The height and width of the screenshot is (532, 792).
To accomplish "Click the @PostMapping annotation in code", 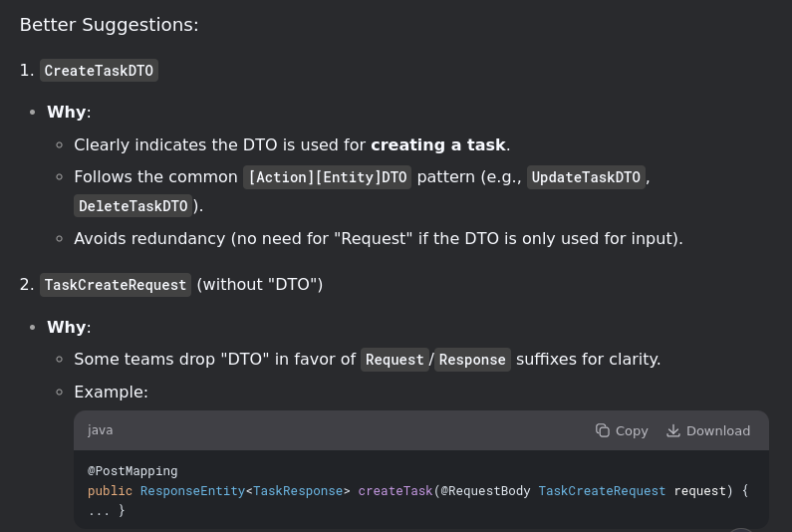I will pyautogui.click(x=132, y=471).
